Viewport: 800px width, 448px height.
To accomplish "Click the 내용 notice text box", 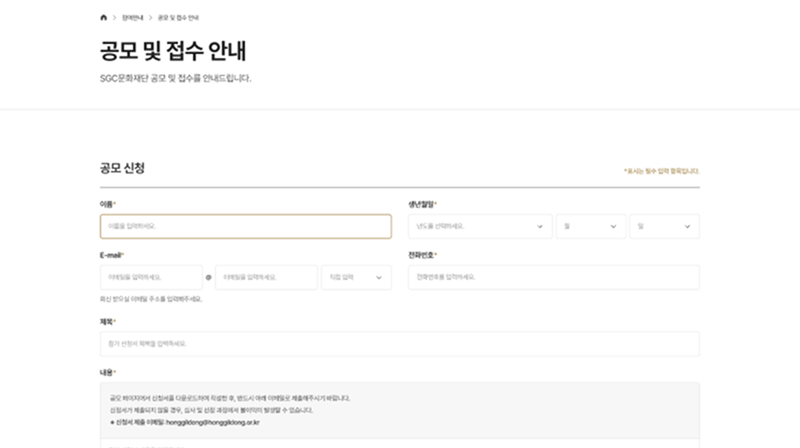I will (399, 410).
